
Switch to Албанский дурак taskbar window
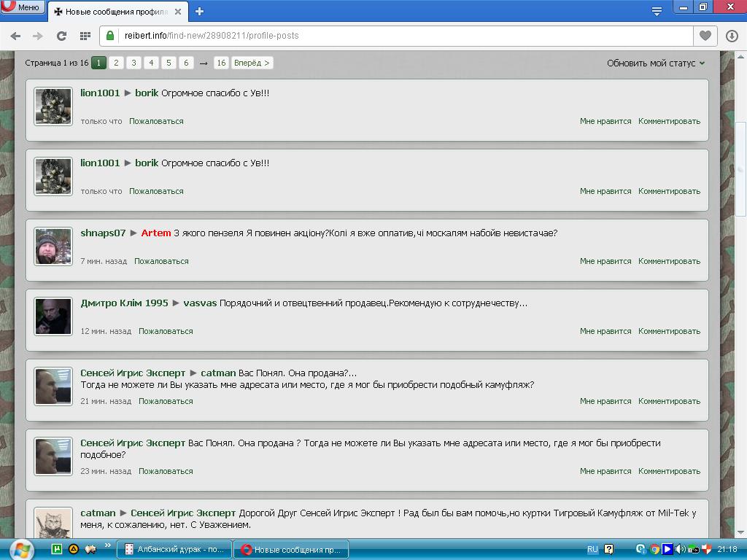(174, 550)
